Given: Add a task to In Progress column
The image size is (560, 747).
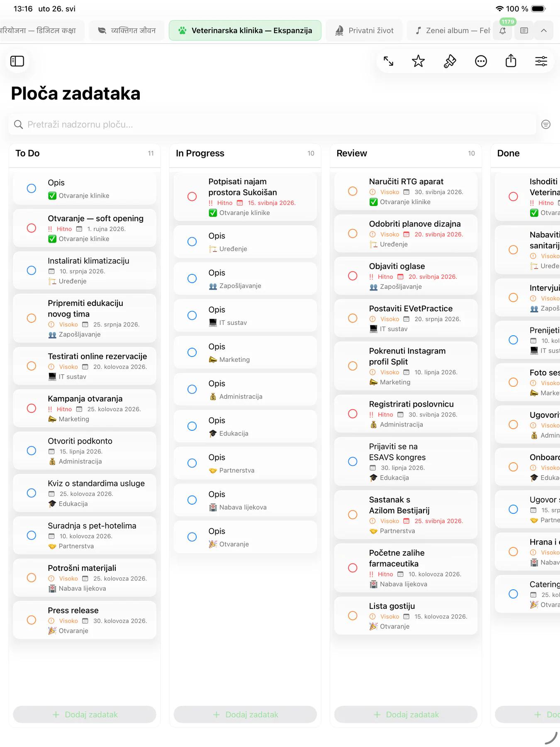Looking at the screenshot, I should 245,715.
